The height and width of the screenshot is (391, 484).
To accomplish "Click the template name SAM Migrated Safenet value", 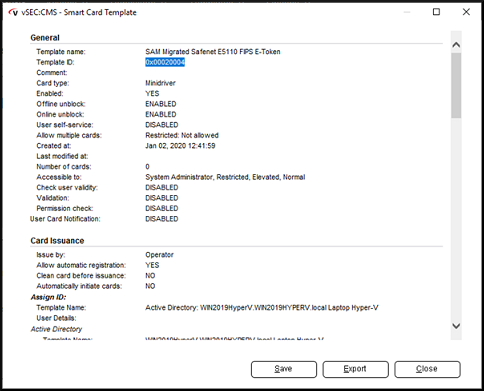I will click(x=213, y=52).
